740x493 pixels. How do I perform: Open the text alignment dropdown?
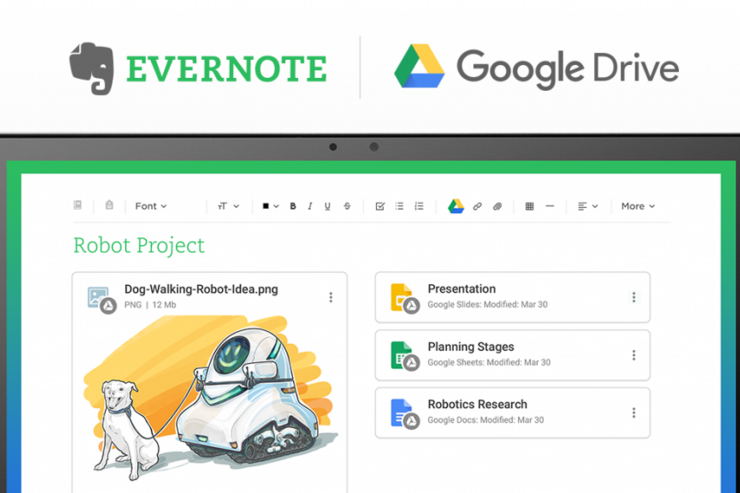(x=588, y=206)
